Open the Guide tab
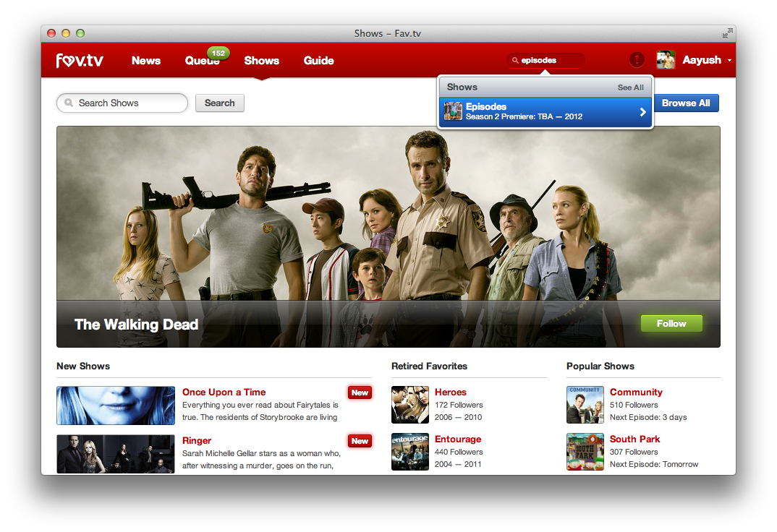 [318, 61]
